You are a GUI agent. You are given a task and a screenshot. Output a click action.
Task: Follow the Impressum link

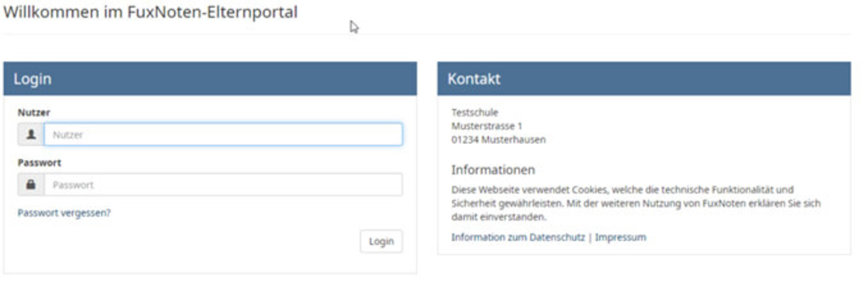point(620,237)
